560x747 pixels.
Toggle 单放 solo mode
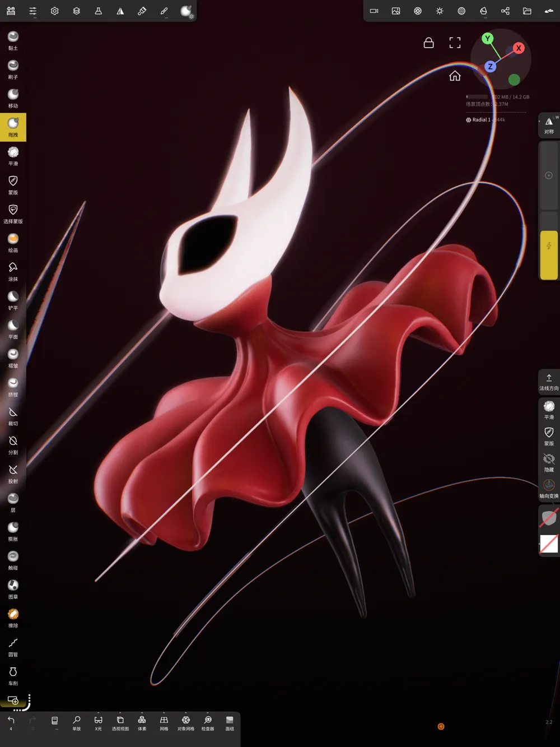[x=77, y=723]
